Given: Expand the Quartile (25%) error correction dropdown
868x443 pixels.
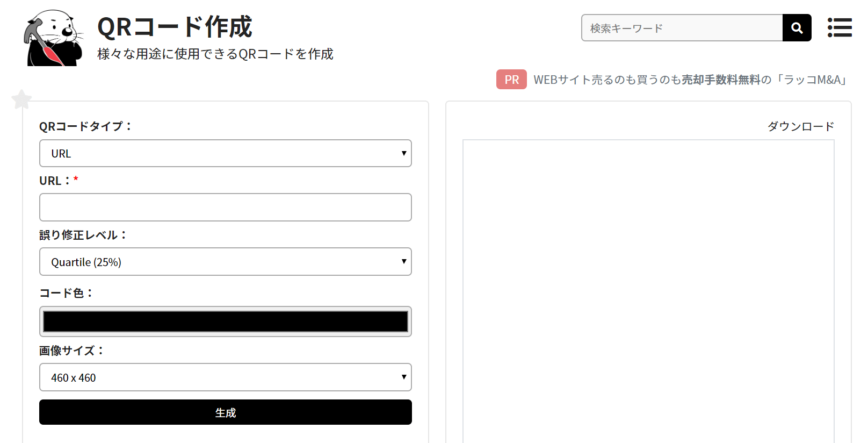Looking at the screenshot, I should coord(226,262).
